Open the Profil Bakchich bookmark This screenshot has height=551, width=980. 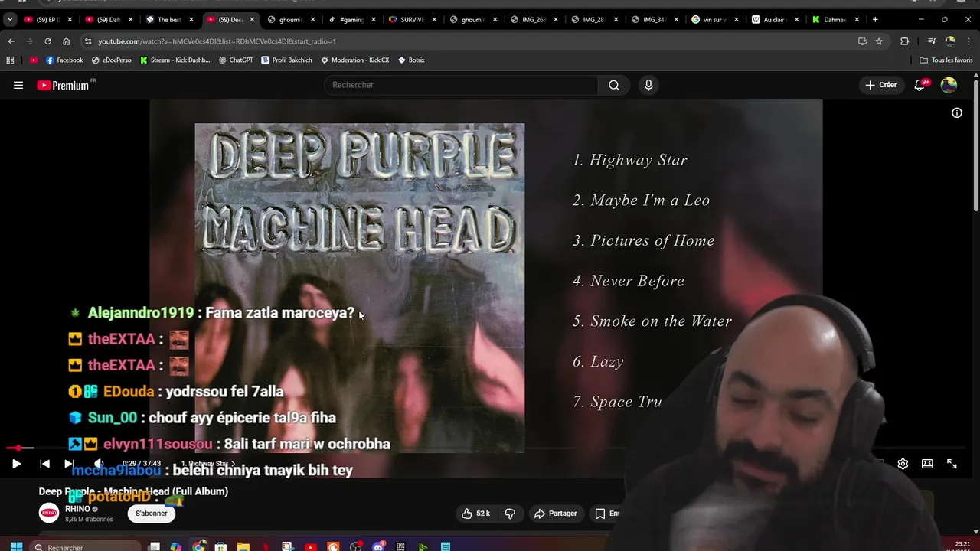pyautogui.click(x=286, y=60)
